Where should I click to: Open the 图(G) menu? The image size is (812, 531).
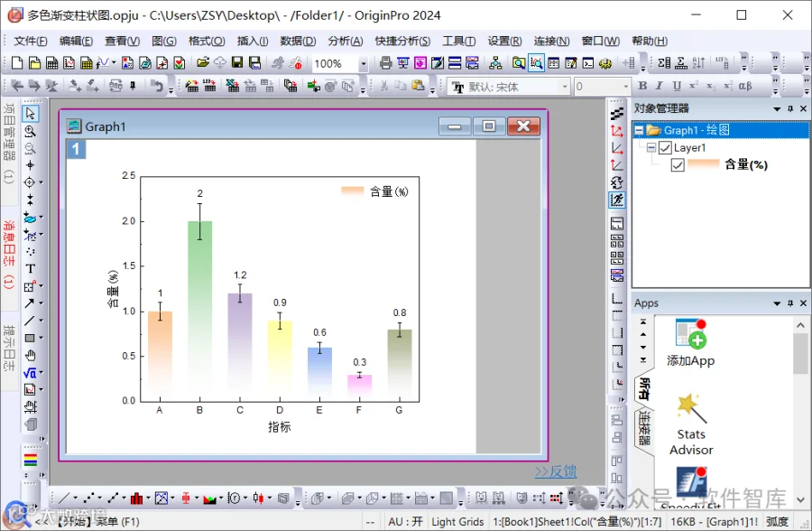164,41
